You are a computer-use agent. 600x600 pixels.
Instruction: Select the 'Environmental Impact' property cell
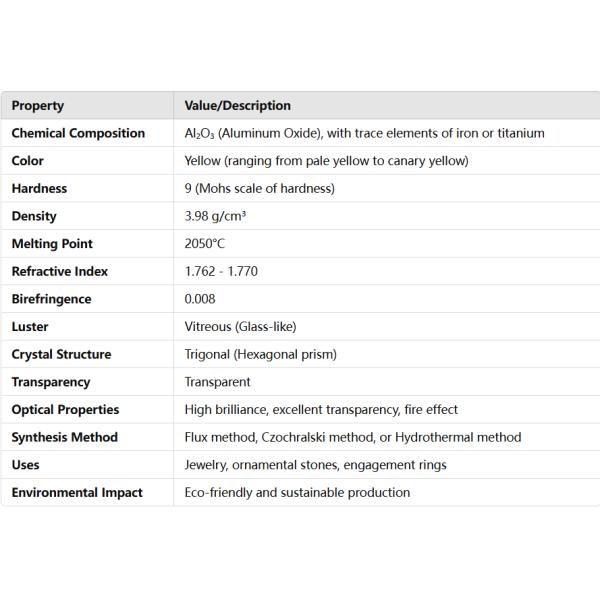77,492
